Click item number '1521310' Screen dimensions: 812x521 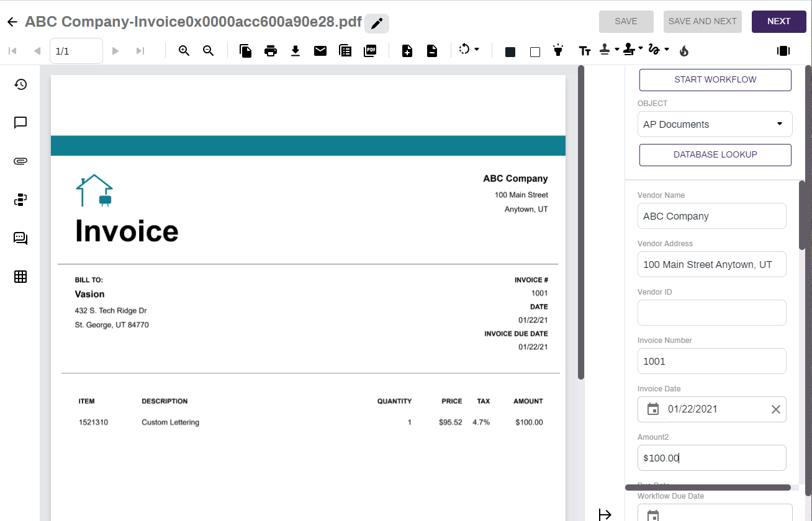[93, 422]
